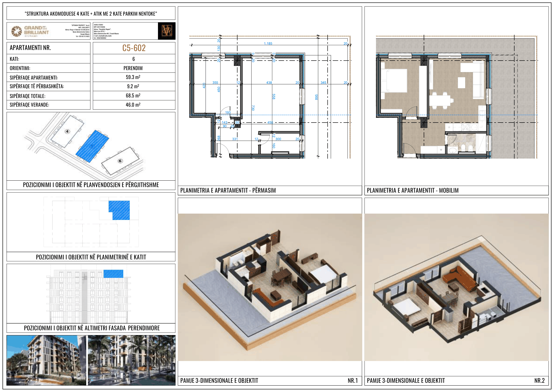The image size is (554, 392).
Task: Open the right palm-tree exterior render photo
Action: 132,360
